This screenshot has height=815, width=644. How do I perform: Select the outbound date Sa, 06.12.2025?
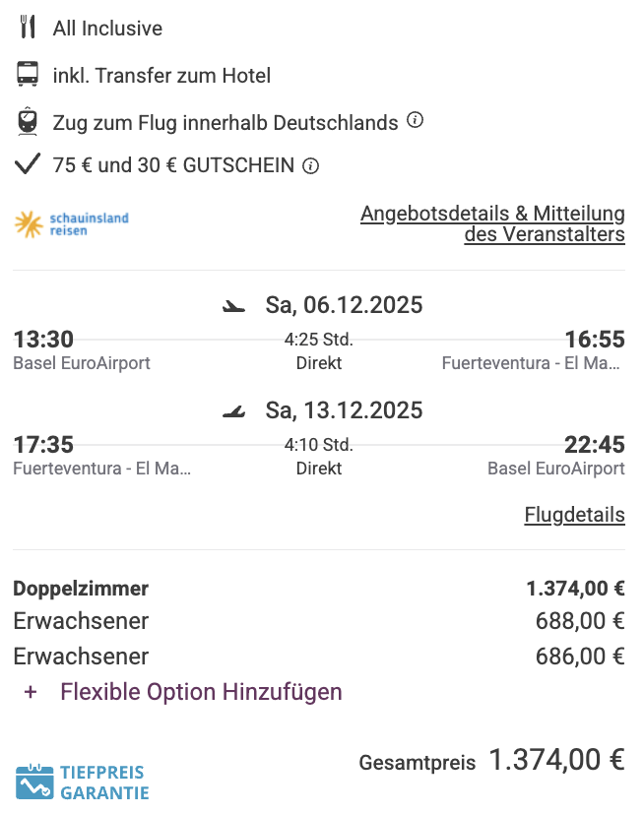point(344,305)
